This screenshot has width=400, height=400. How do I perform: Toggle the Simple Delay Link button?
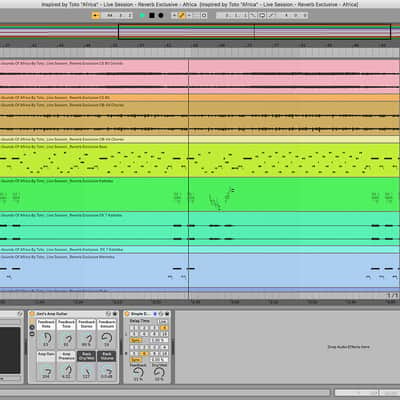[163, 322]
